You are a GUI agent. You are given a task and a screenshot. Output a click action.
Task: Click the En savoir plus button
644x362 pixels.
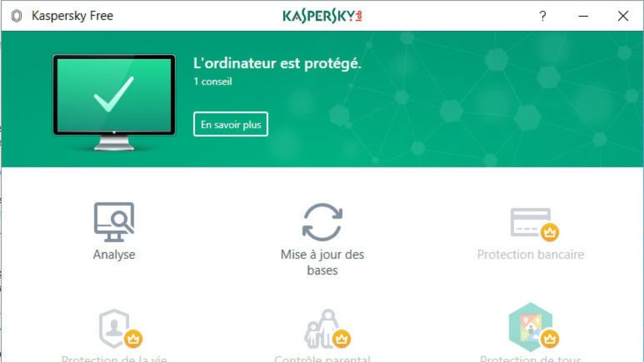pos(230,124)
